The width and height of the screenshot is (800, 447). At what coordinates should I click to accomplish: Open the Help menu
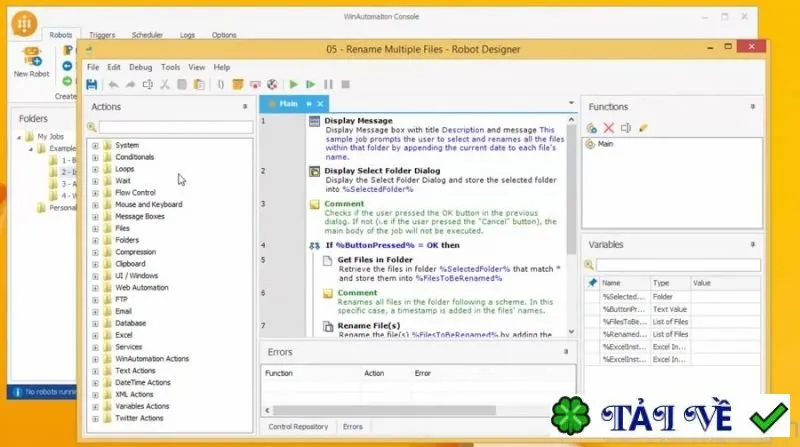[x=222, y=67]
